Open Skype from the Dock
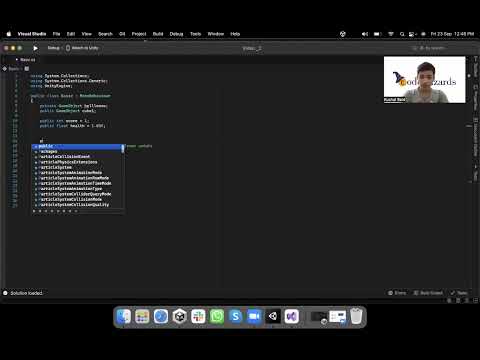Viewport: 480px width, 360px height. point(236,316)
